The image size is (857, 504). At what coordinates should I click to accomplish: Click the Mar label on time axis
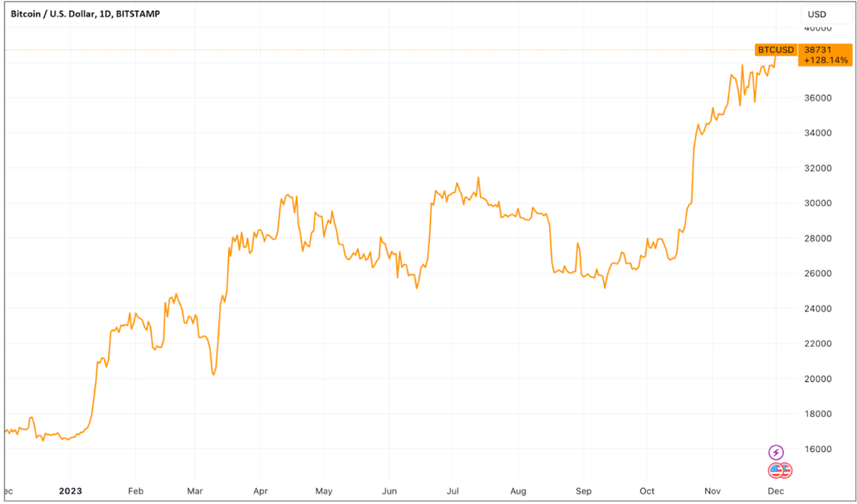click(x=195, y=491)
